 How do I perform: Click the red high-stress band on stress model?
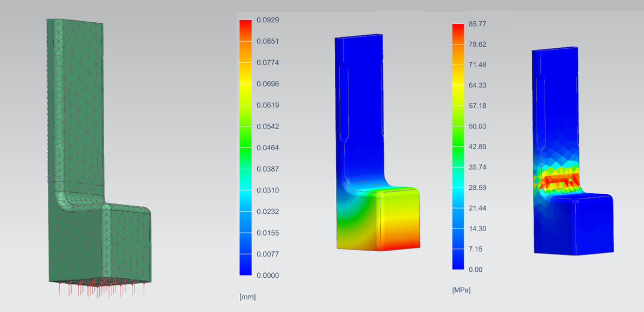(x=559, y=179)
